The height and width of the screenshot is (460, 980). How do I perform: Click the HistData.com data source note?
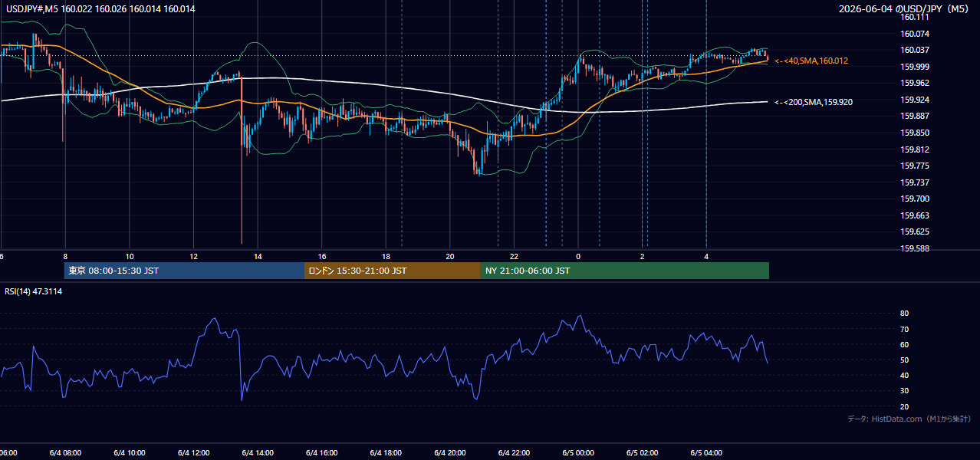tap(909, 419)
